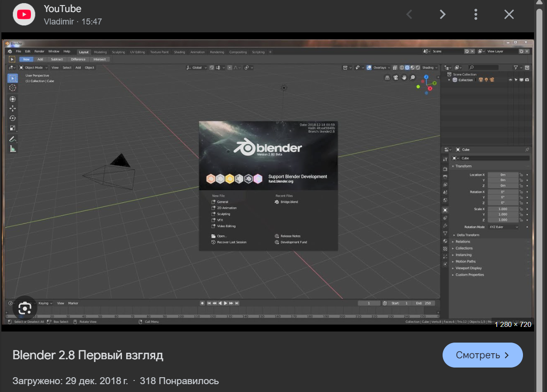Toggle Collection visibility eye in outliner

click(511, 80)
